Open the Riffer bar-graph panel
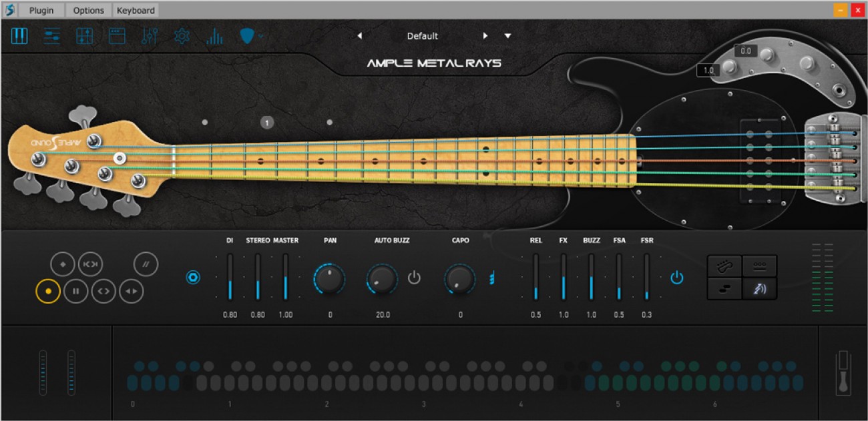Image resolution: width=868 pixels, height=421 pixels. pos(214,36)
